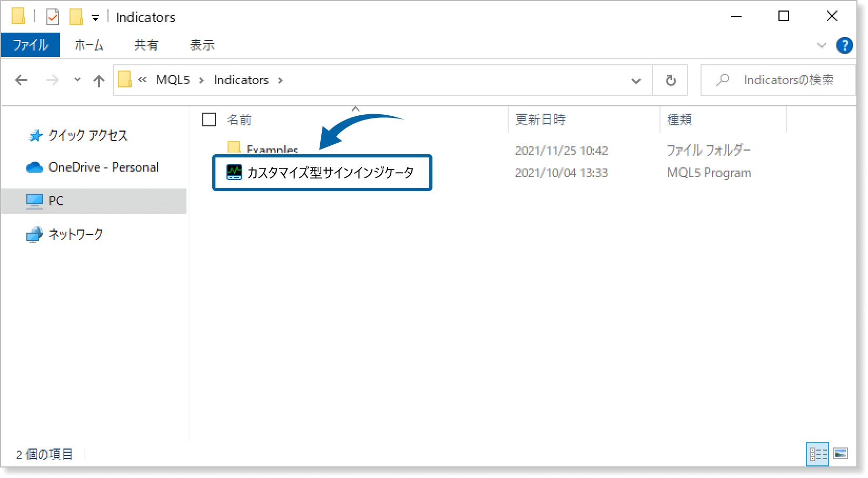This screenshot has width=868, height=478.
Task: Switch to the 表示 ribbon tab
Action: point(201,45)
